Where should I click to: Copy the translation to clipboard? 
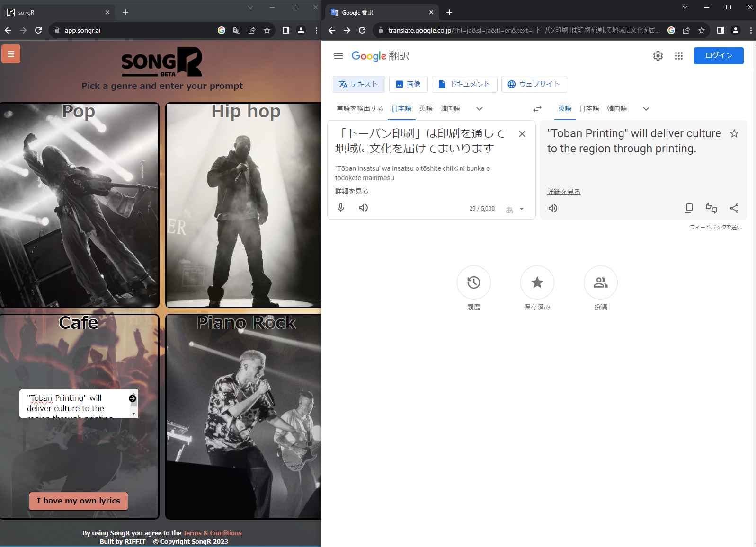688,208
